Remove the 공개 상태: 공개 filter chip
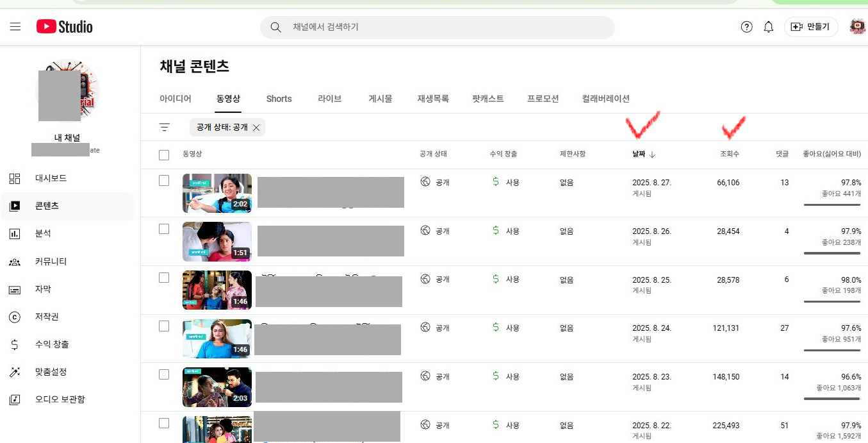Screen dimensions: 868x443 (256, 128)
